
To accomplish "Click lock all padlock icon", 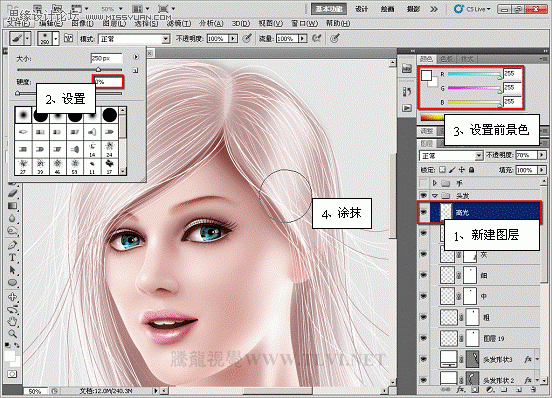I will point(471,170).
